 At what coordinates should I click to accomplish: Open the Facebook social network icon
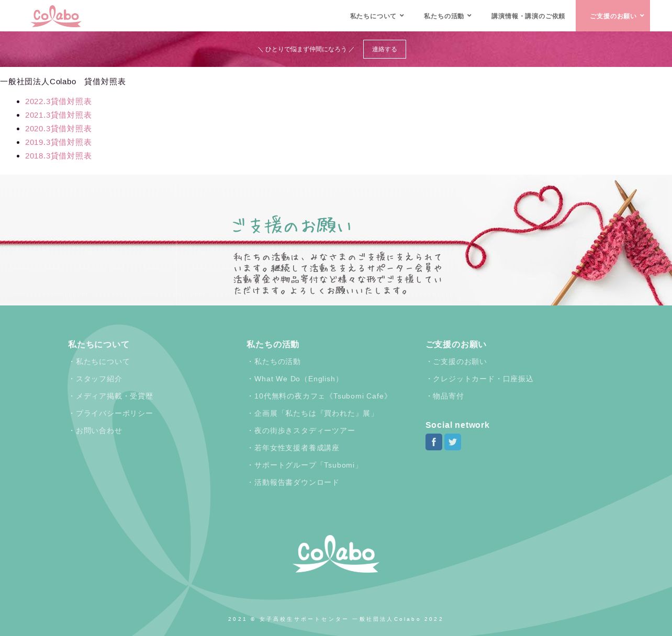434,442
